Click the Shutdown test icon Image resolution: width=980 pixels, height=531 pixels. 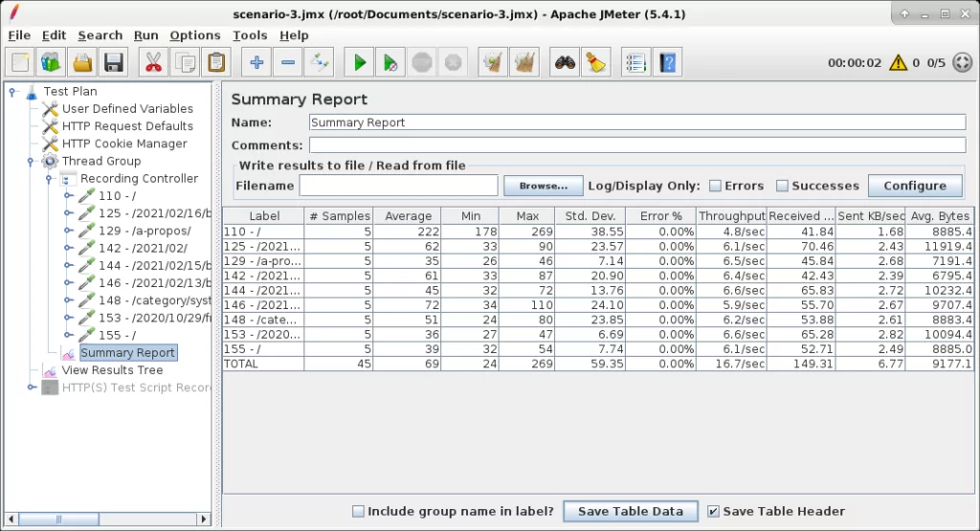tap(453, 62)
